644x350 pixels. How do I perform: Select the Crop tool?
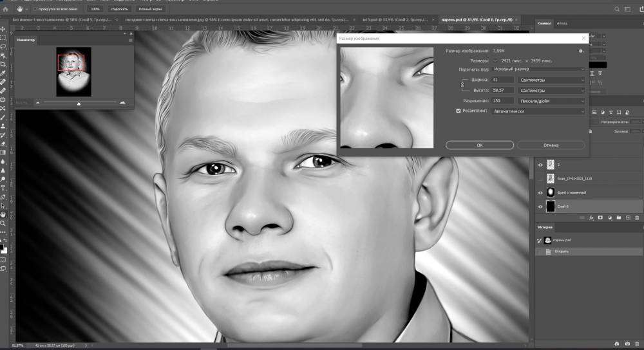click(x=3, y=64)
